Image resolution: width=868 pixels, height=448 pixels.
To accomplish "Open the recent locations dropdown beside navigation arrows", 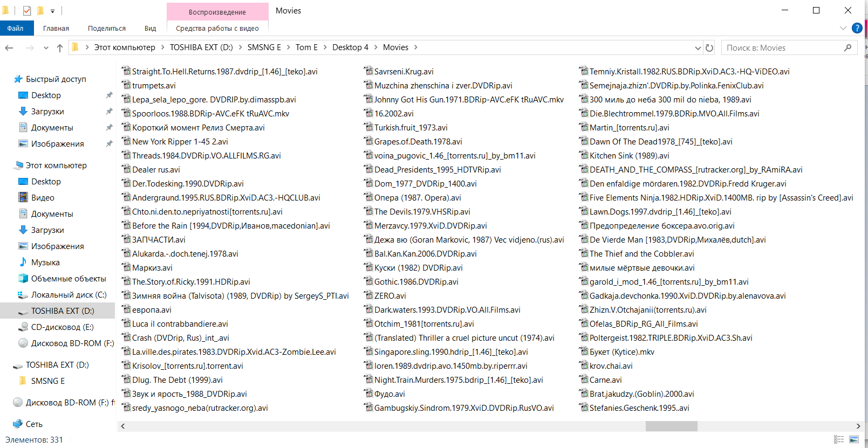I will point(46,48).
